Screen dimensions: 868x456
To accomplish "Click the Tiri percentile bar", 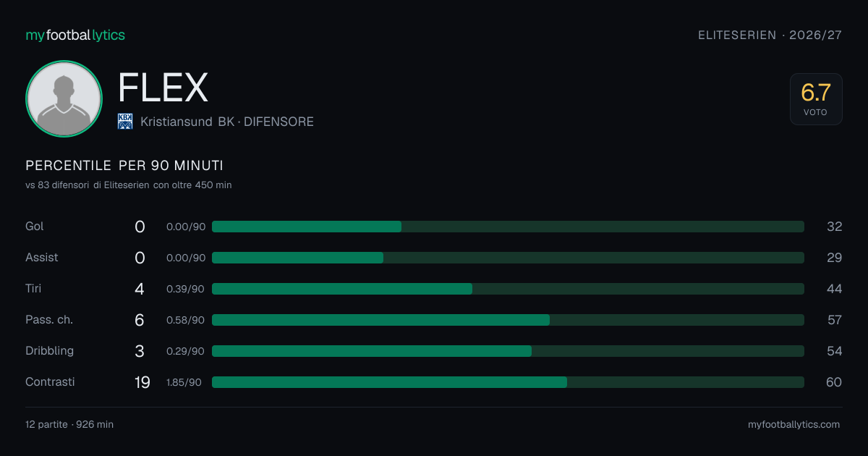I will click(508, 289).
